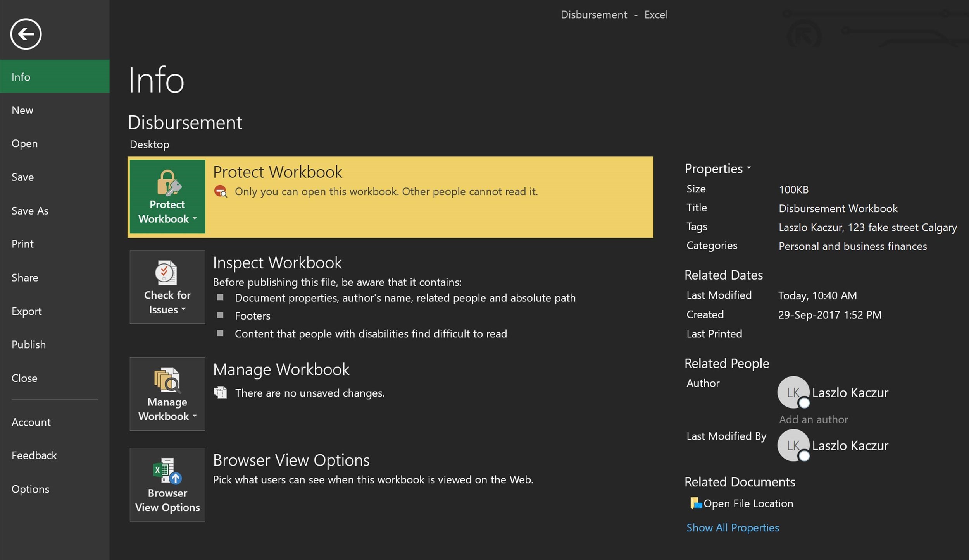
Task: Click the Related People heading
Action: (x=727, y=364)
